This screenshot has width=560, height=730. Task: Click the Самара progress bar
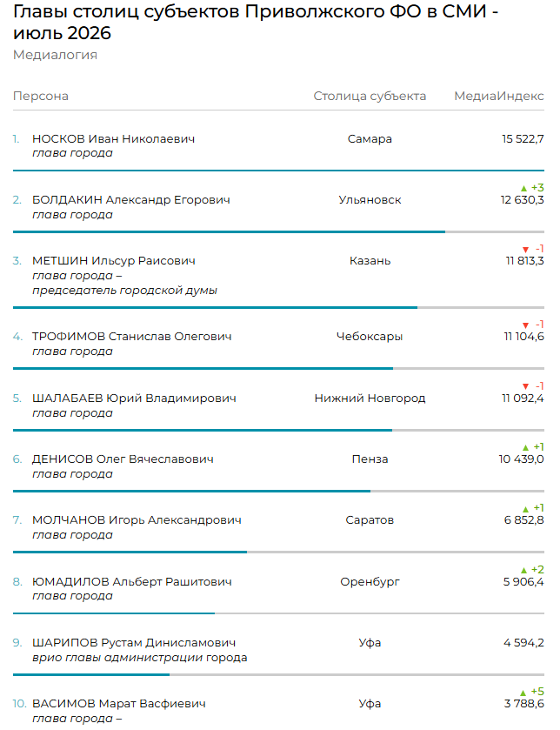278,171
